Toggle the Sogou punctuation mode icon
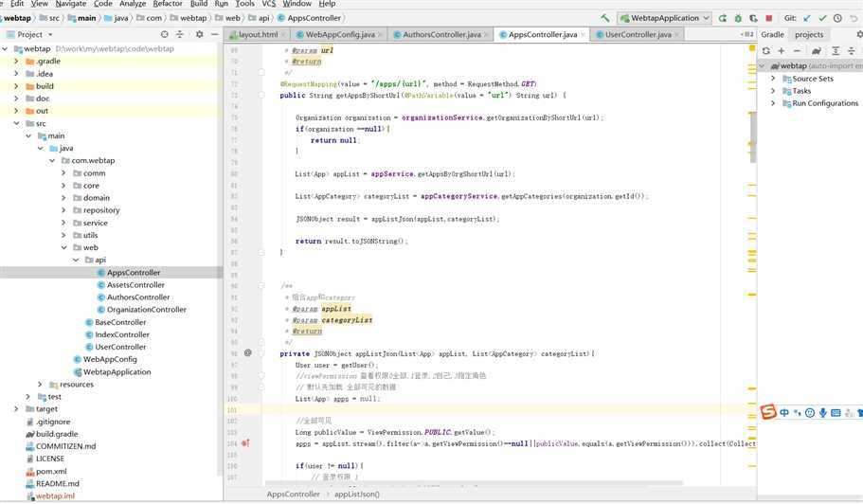Image resolution: width=863 pixels, height=504 pixels. pos(797,413)
